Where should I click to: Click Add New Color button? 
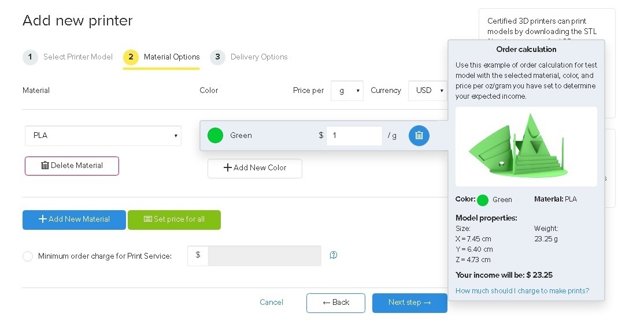point(254,168)
